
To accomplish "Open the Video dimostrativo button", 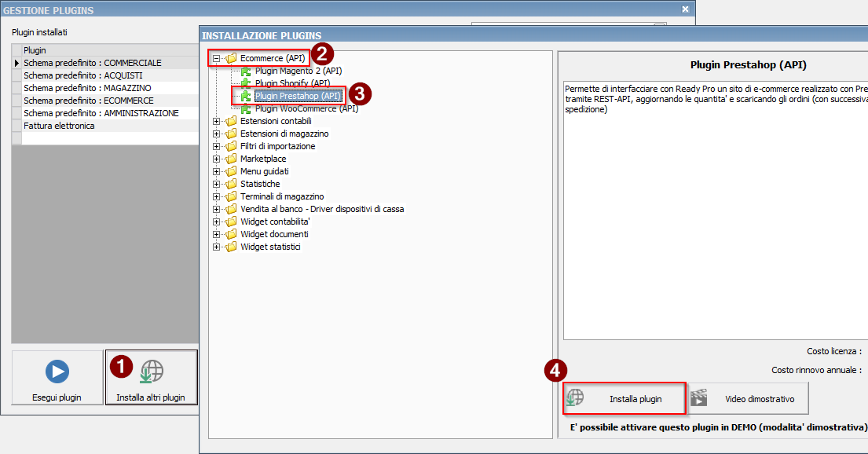I will click(x=749, y=399).
